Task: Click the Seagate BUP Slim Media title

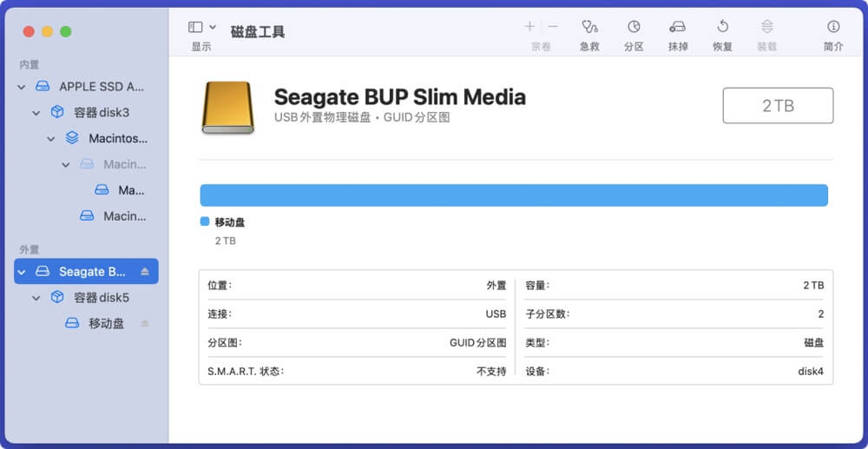Action: coord(399,97)
